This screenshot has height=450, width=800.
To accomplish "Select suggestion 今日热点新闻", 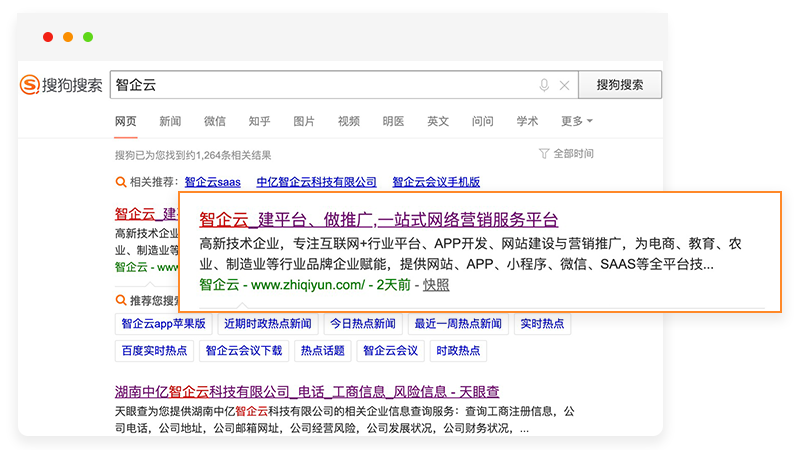I will click(x=363, y=324).
